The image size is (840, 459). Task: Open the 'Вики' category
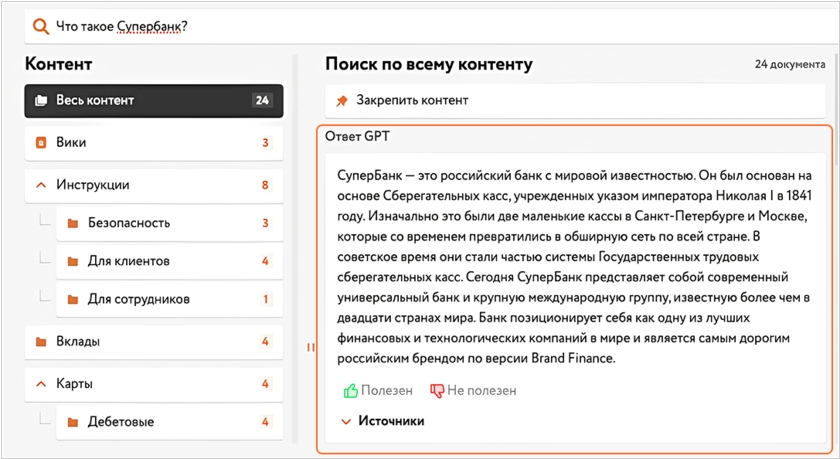tap(154, 142)
